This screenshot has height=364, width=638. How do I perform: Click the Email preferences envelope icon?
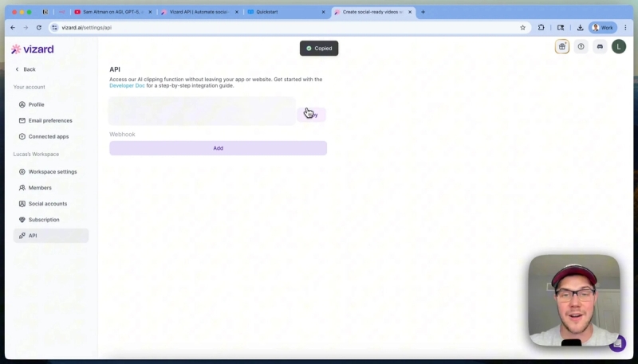click(x=22, y=120)
